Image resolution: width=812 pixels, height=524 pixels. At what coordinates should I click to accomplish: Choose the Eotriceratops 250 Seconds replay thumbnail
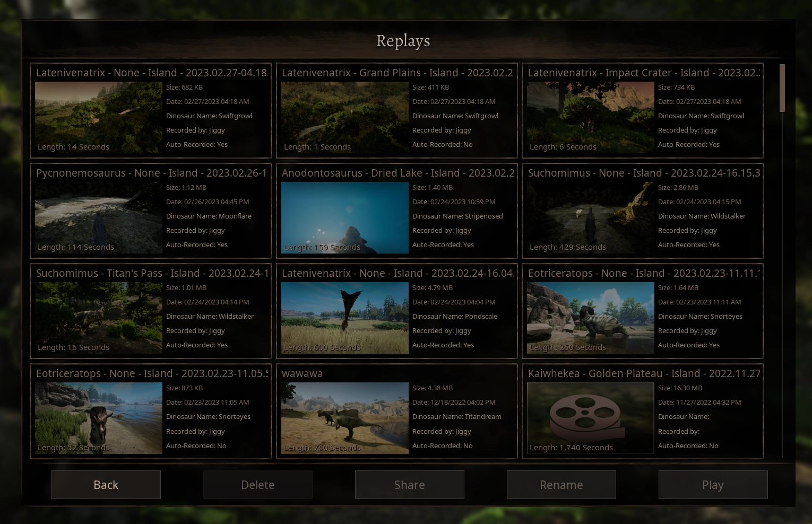tap(590, 318)
